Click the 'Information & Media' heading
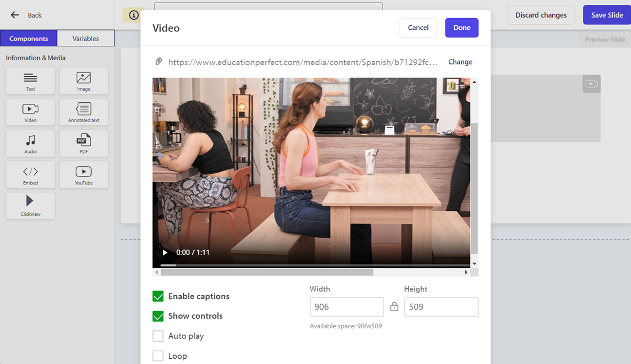Viewport: 631px width, 364px height. 35,58
